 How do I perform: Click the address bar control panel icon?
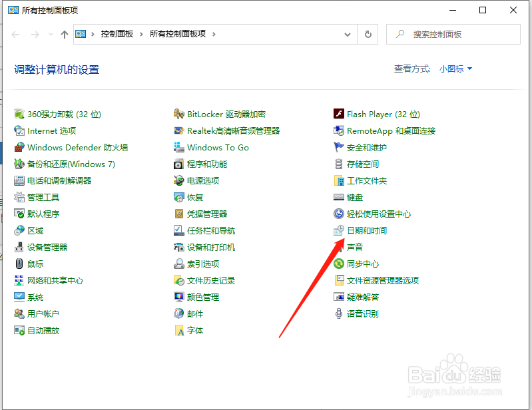pyautogui.click(x=81, y=34)
